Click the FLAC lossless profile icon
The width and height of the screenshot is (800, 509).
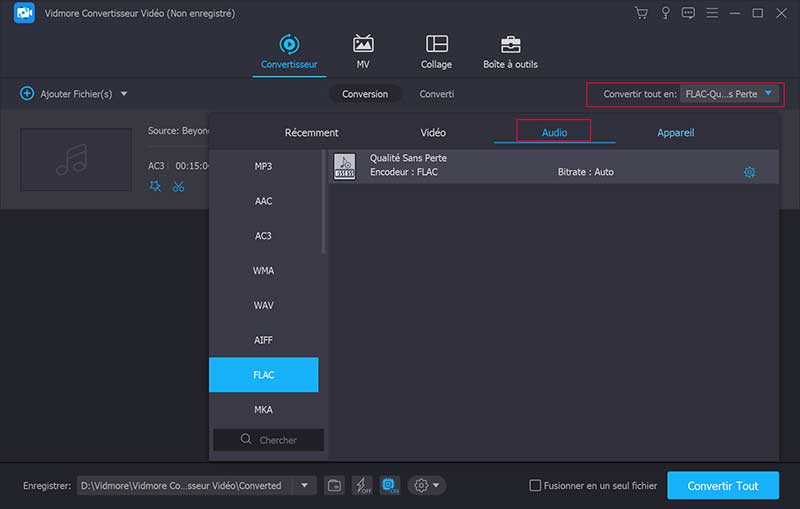344,166
